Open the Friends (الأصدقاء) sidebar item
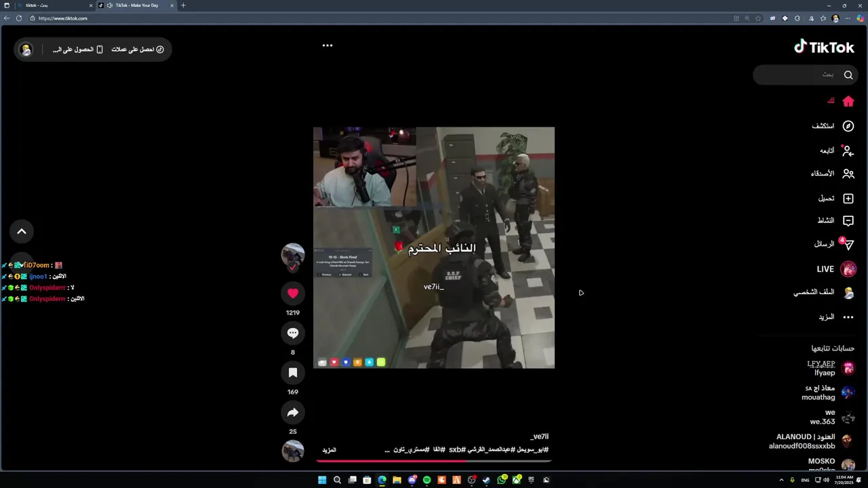 pyautogui.click(x=832, y=174)
